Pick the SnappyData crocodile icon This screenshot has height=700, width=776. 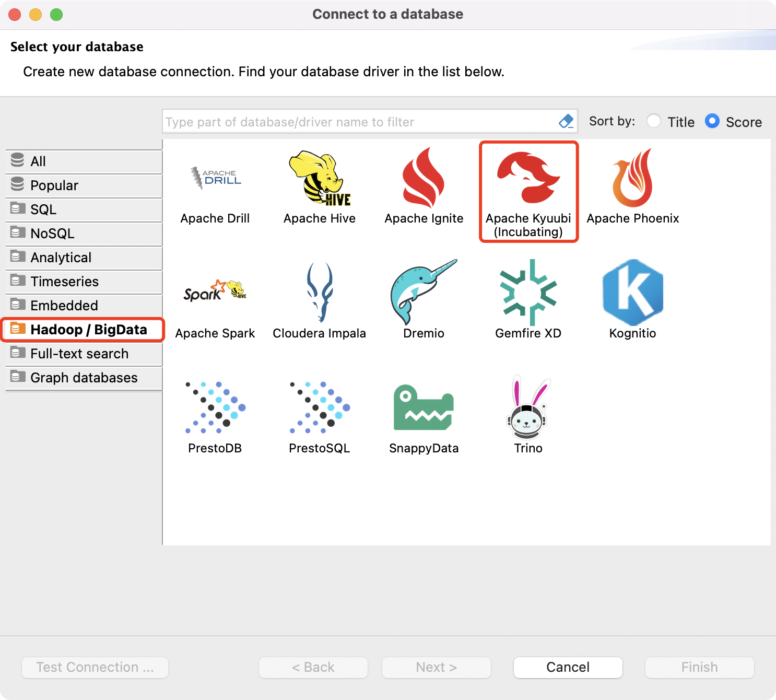pyautogui.click(x=424, y=407)
